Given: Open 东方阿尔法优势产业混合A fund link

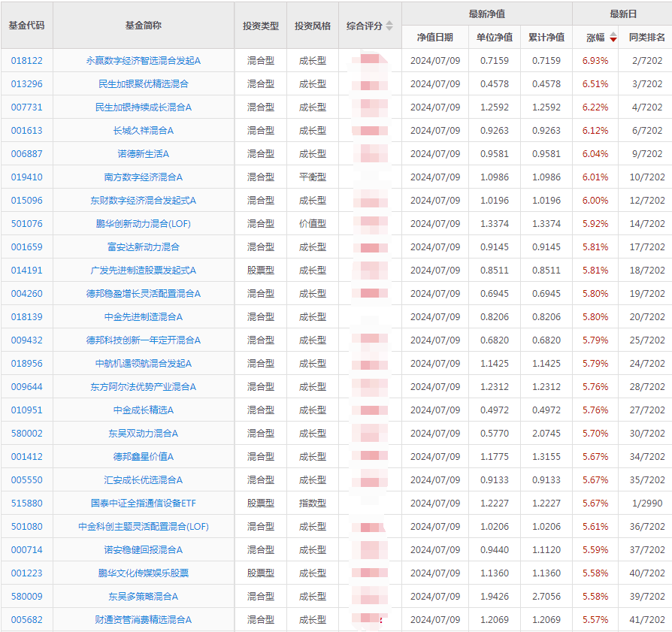Looking at the screenshot, I should tap(143, 386).
